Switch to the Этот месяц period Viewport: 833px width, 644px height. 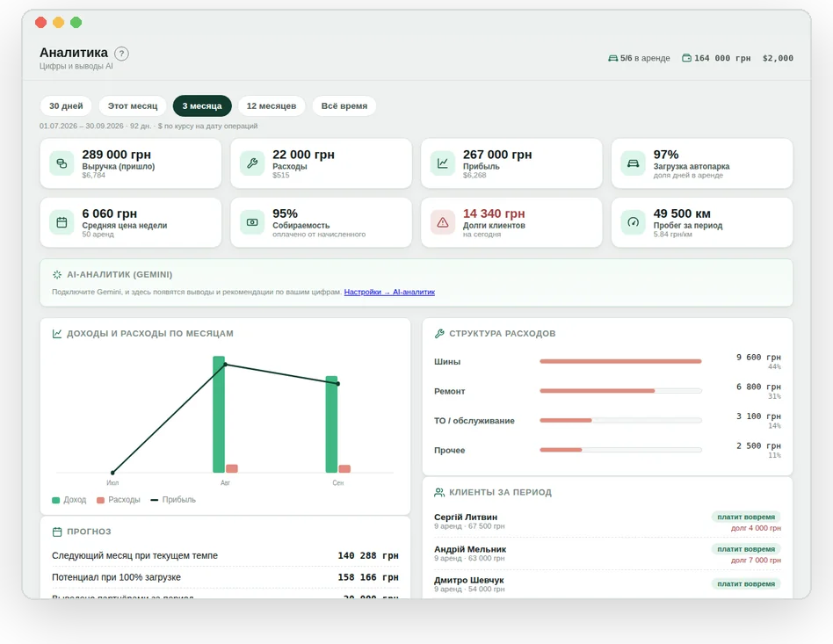pos(133,105)
